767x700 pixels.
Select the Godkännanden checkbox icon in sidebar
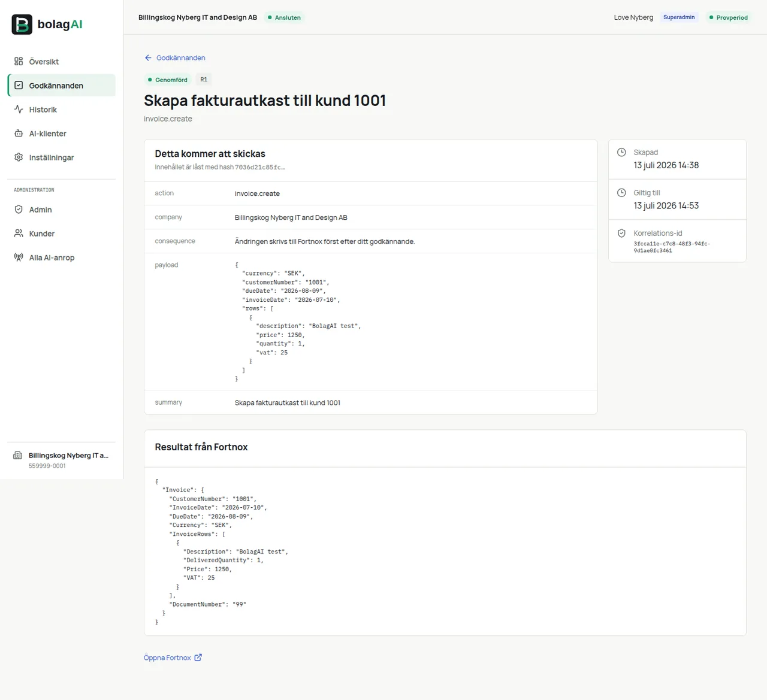pos(19,86)
